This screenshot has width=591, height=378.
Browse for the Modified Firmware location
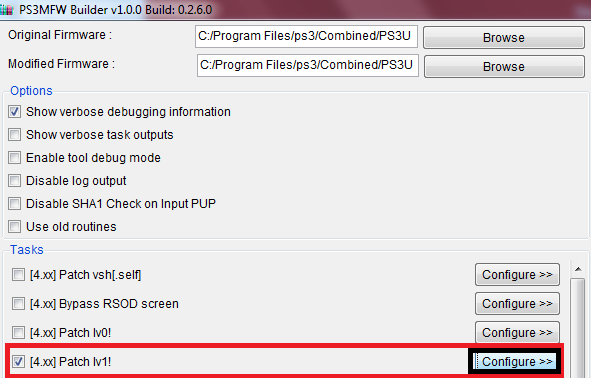(x=504, y=66)
